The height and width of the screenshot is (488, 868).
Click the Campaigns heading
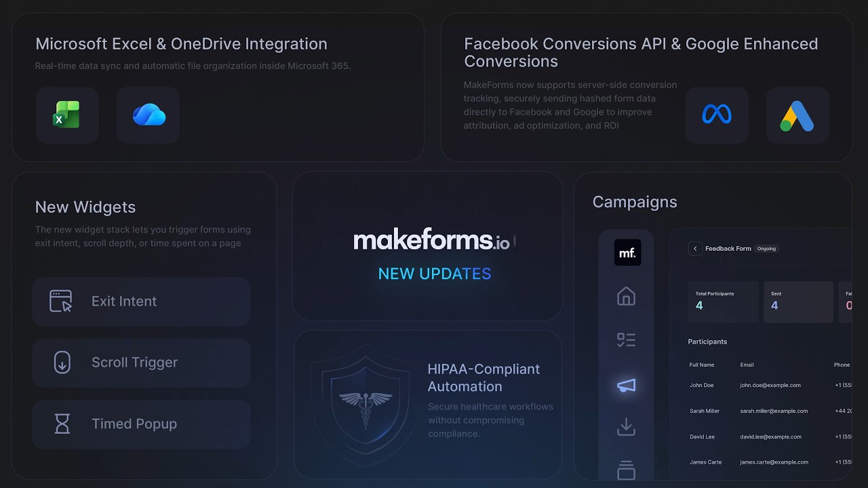point(635,202)
